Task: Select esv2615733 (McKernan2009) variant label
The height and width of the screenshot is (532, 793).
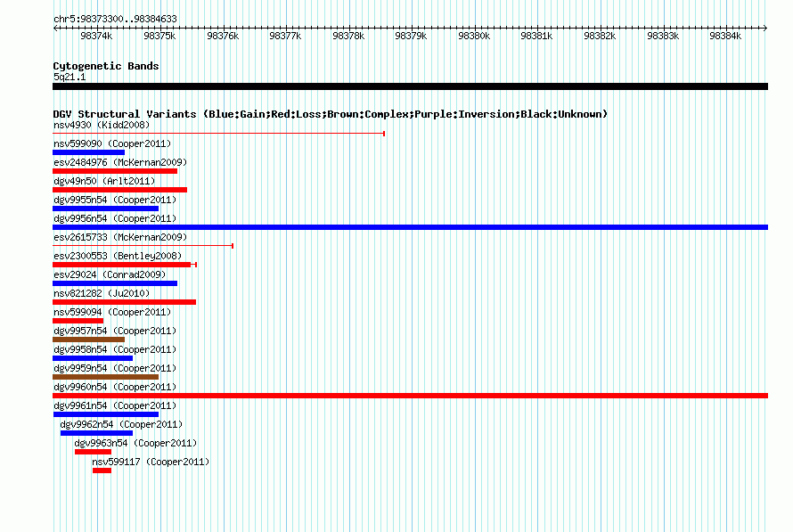Action: coord(120,237)
